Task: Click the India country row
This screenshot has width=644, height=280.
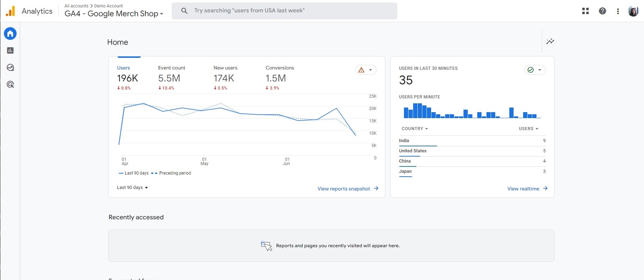Action: (472, 141)
